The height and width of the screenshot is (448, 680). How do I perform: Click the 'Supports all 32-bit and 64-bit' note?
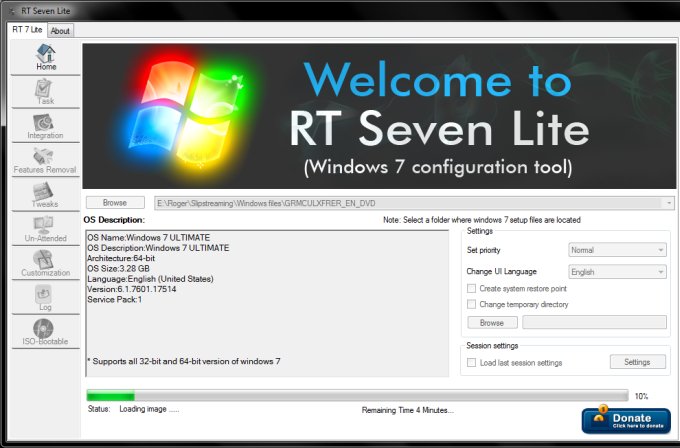(183, 361)
